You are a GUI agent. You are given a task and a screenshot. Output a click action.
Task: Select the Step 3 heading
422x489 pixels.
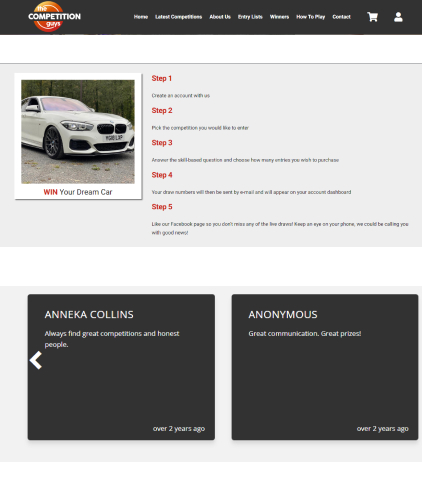[162, 143]
